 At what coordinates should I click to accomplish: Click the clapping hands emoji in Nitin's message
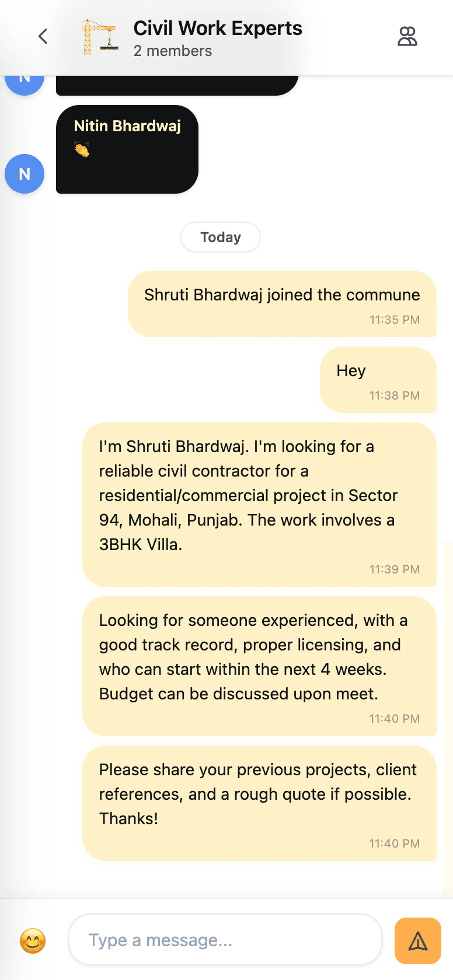click(x=82, y=150)
